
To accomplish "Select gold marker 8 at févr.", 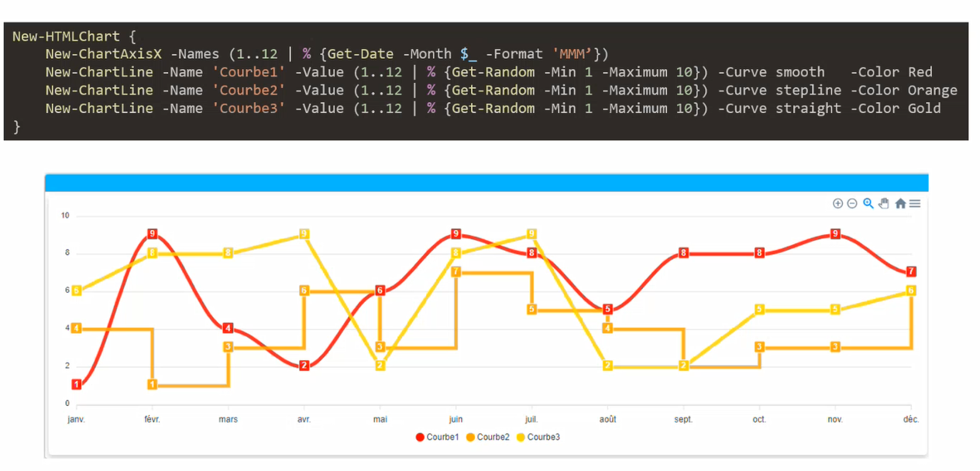I will point(153,253).
